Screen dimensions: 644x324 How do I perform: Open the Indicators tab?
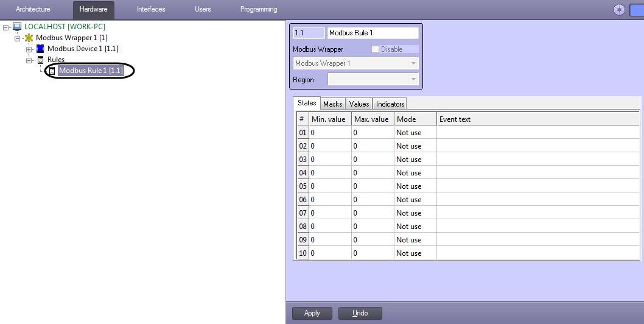click(390, 104)
